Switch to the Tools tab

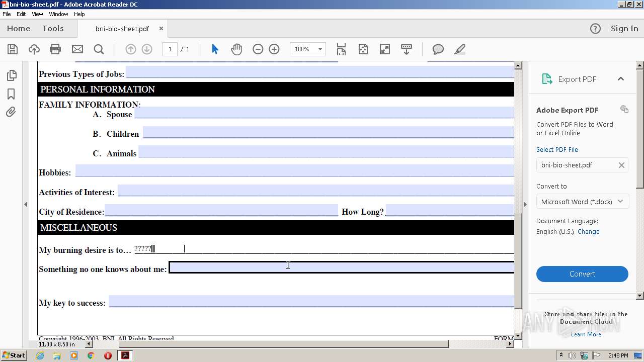click(x=53, y=29)
